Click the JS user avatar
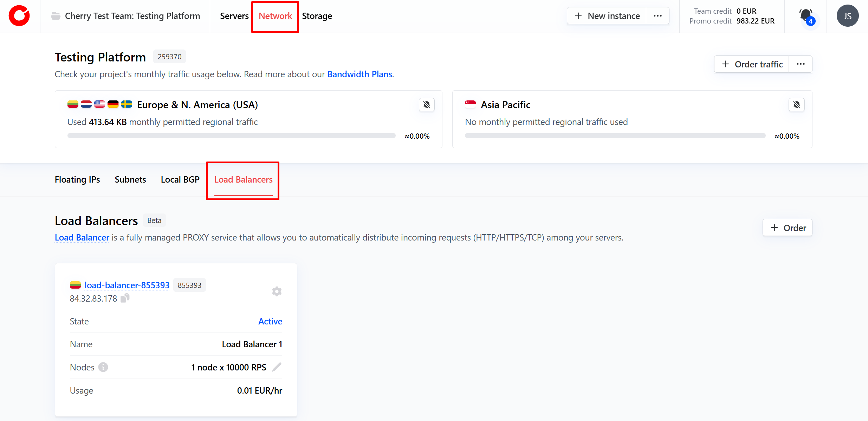The width and height of the screenshot is (868, 421). (847, 16)
